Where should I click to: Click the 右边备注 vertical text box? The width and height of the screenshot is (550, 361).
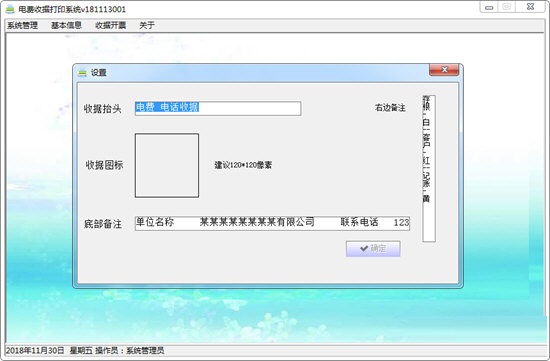[429, 168]
